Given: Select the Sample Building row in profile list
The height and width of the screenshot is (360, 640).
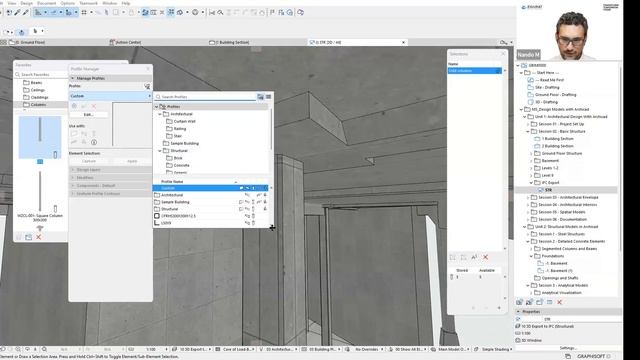Looking at the screenshot, I should coord(210,202).
